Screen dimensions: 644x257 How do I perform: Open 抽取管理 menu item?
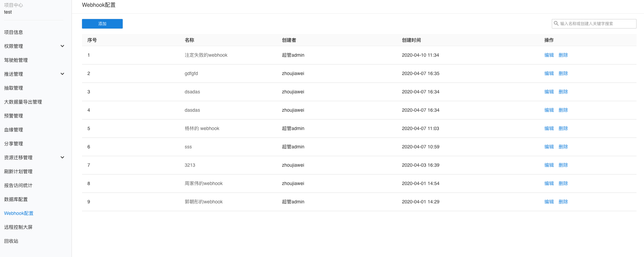[x=14, y=88]
